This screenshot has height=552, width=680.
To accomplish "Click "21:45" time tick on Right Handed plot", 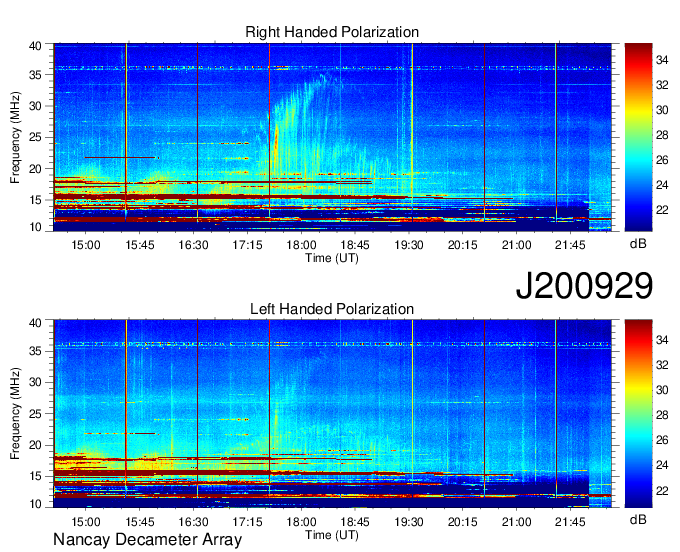I will (570, 245).
